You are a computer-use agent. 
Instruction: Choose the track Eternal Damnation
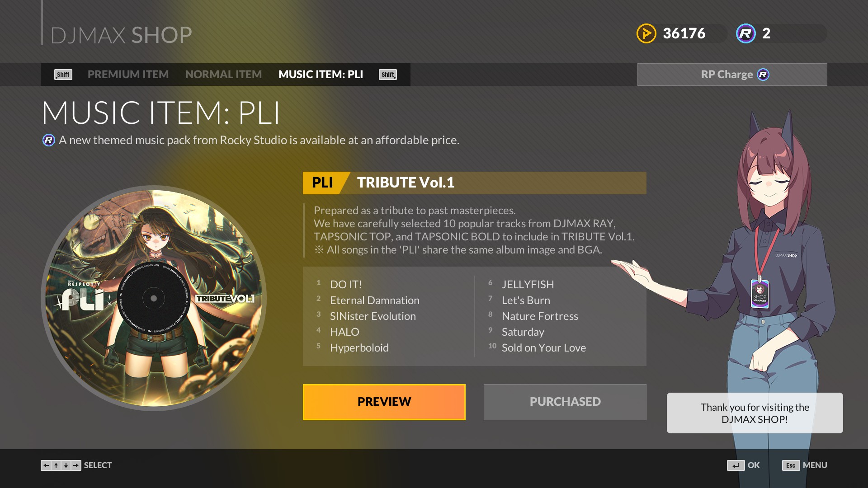(x=375, y=300)
